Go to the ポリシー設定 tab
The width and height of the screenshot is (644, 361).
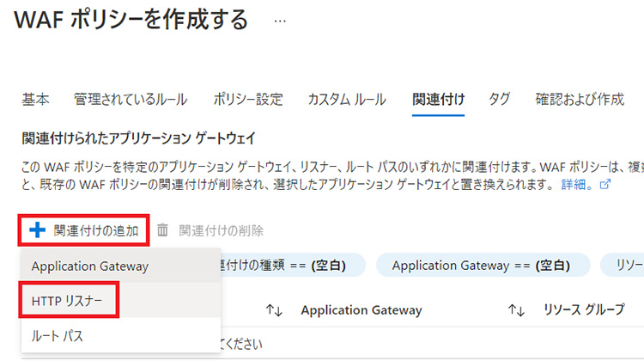[248, 100]
